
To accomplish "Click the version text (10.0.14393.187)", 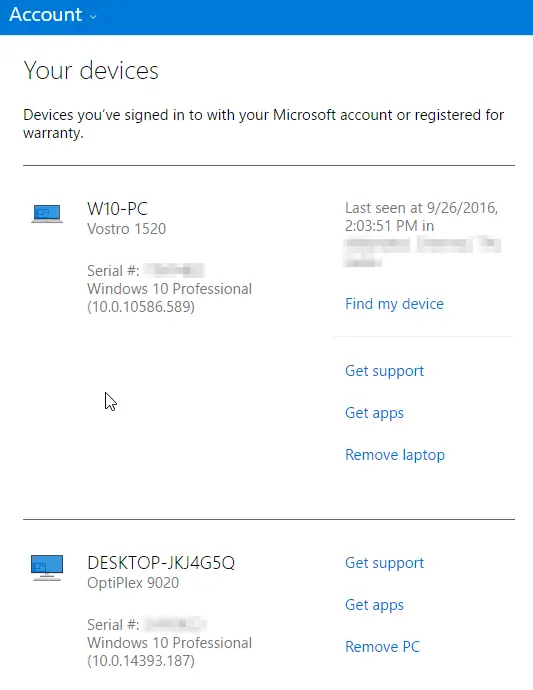I will (141, 661).
